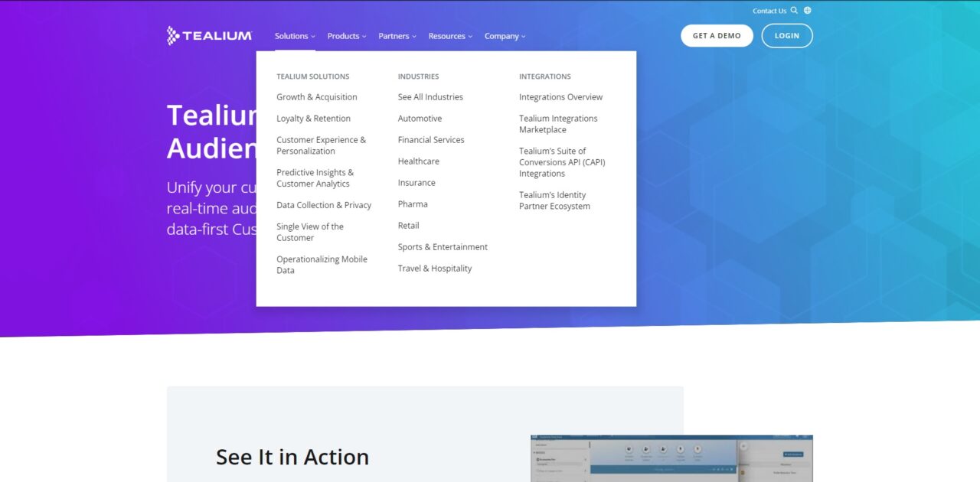Image resolution: width=980 pixels, height=482 pixels.
Task: Click the Login button
Action: tap(787, 36)
